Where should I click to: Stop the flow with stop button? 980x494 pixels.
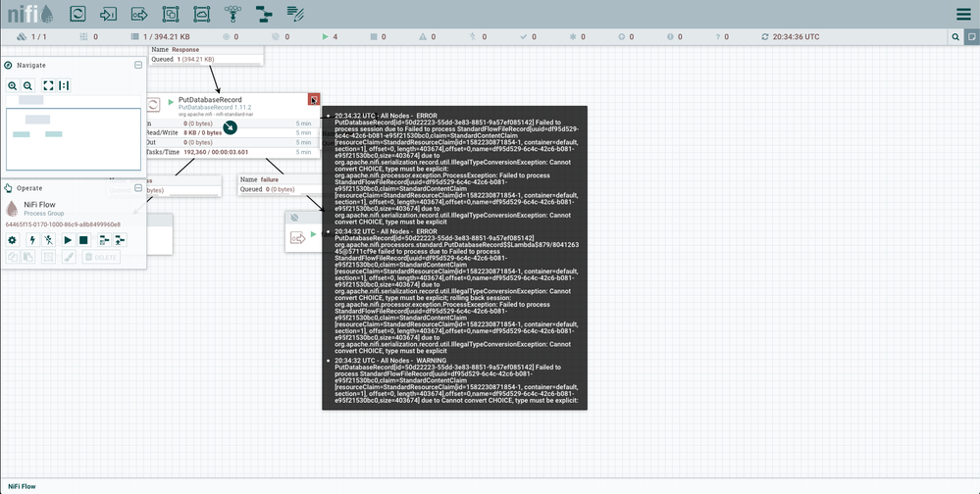click(83, 240)
